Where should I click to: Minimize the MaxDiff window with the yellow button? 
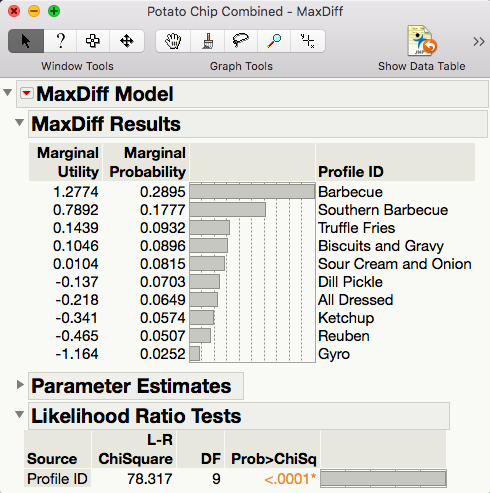tap(34, 11)
